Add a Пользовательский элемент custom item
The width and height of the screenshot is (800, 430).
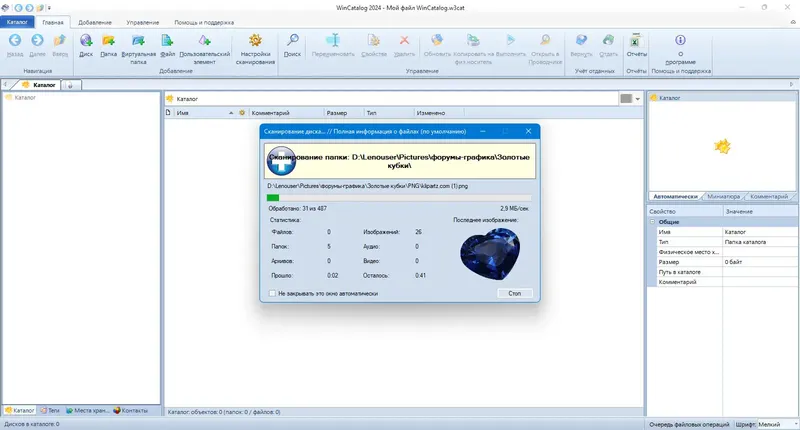205,40
